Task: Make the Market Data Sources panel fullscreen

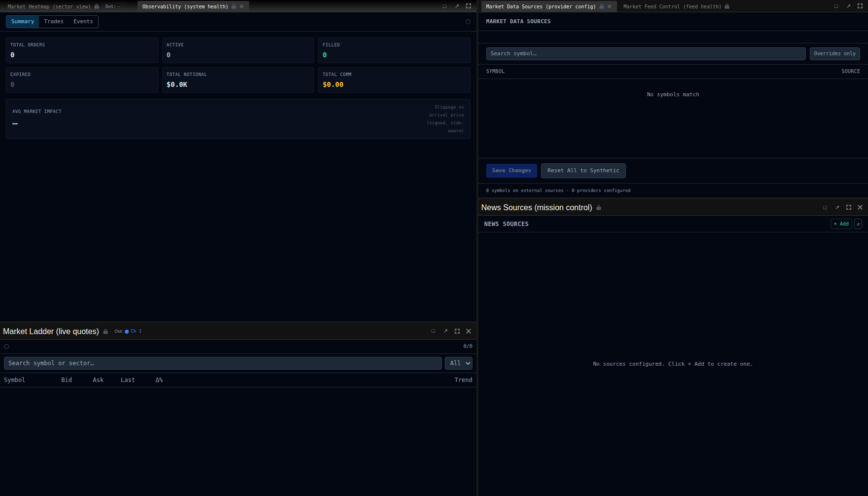Action: pos(860,6)
